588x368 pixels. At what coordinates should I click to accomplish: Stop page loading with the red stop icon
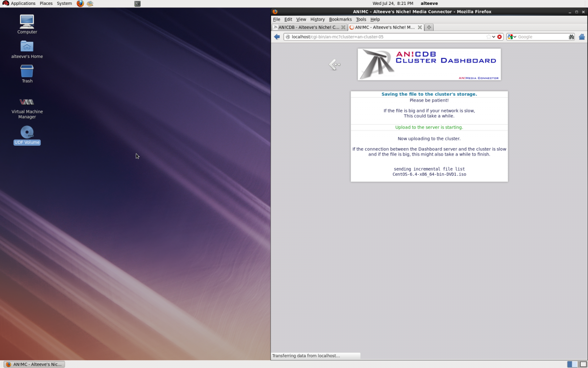(499, 37)
